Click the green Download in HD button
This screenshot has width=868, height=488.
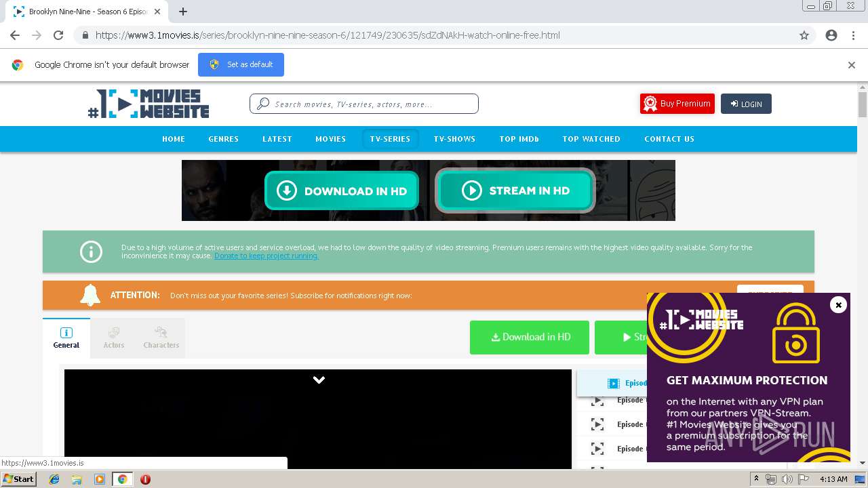click(x=530, y=337)
